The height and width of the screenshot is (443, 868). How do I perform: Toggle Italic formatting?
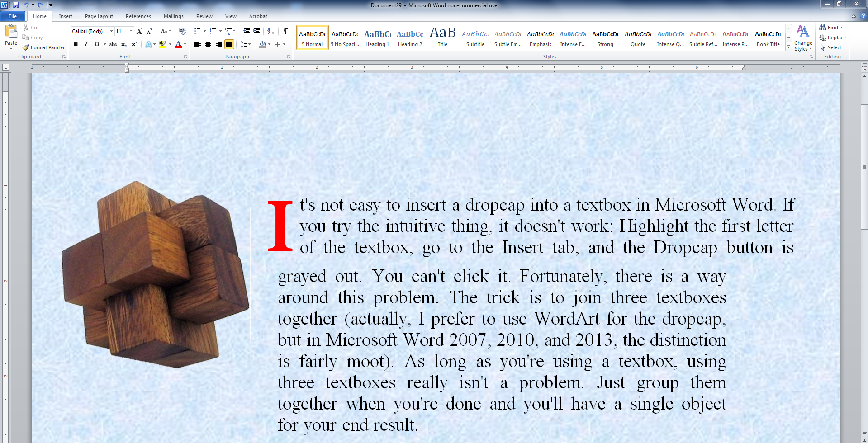coord(86,44)
